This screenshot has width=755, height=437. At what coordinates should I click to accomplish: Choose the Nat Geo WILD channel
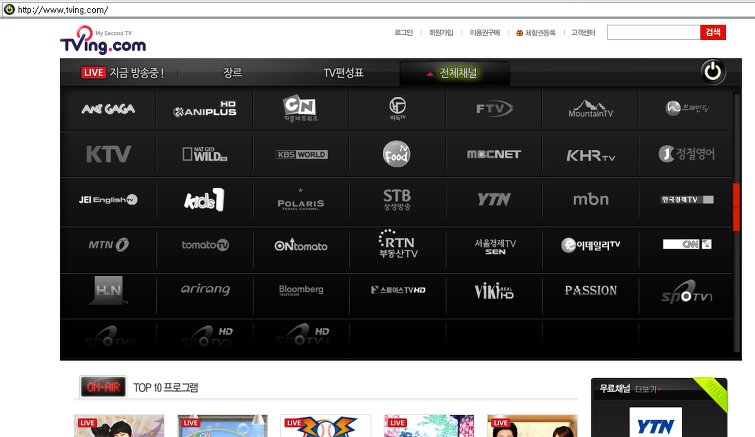[205, 154]
